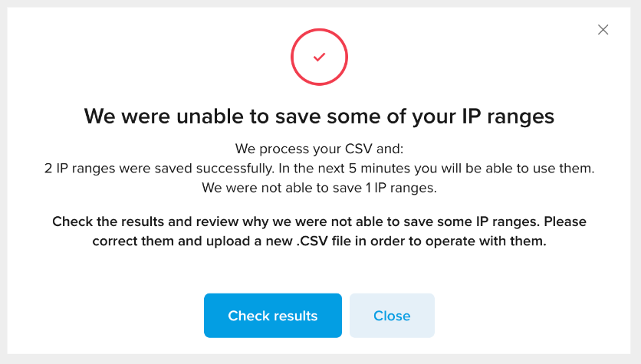Select the "We process your CSV and:" line

pos(319,149)
